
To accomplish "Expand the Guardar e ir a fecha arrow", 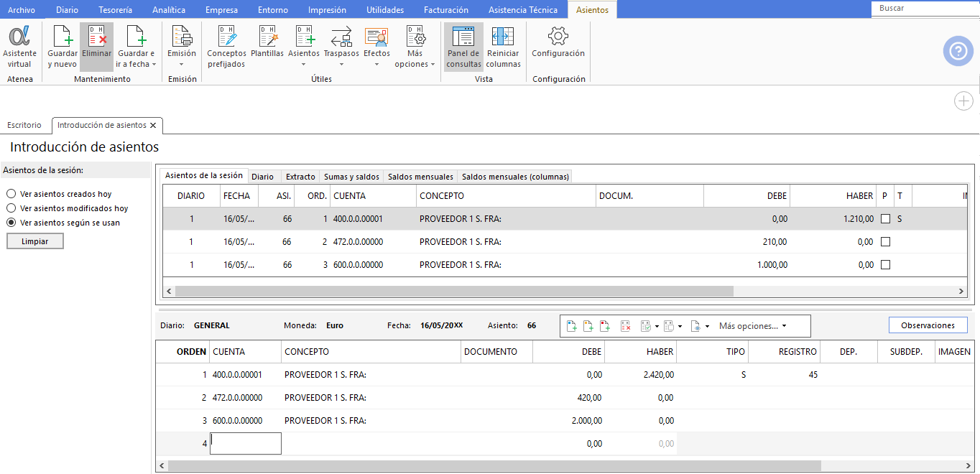I will tap(155, 65).
